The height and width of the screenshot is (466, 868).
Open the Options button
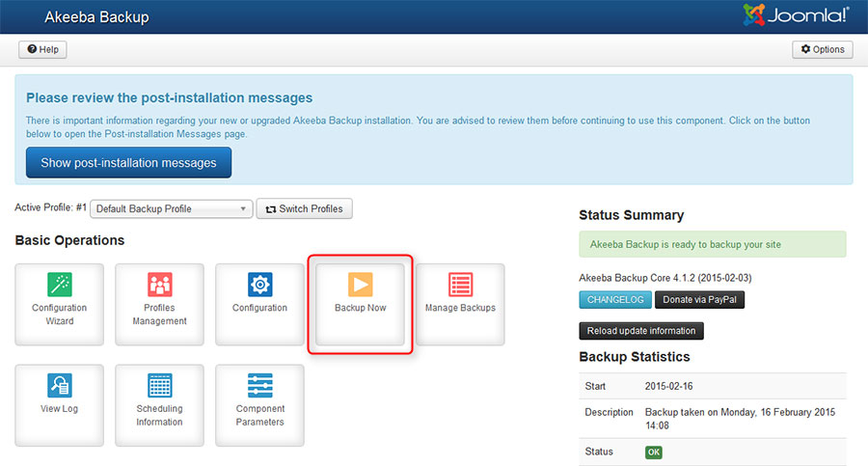[822, 49]
